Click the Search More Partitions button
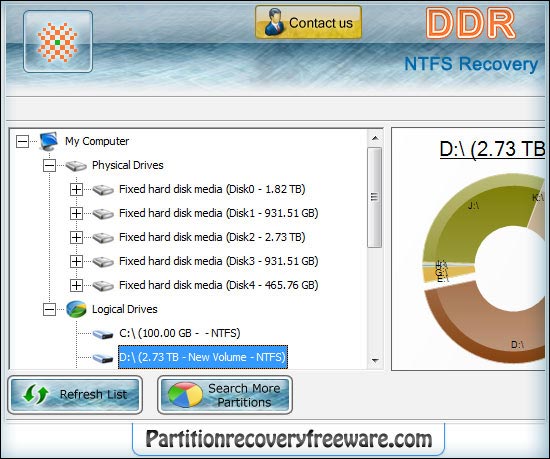Viewport: 550px width, 459px height. [225, 395]
